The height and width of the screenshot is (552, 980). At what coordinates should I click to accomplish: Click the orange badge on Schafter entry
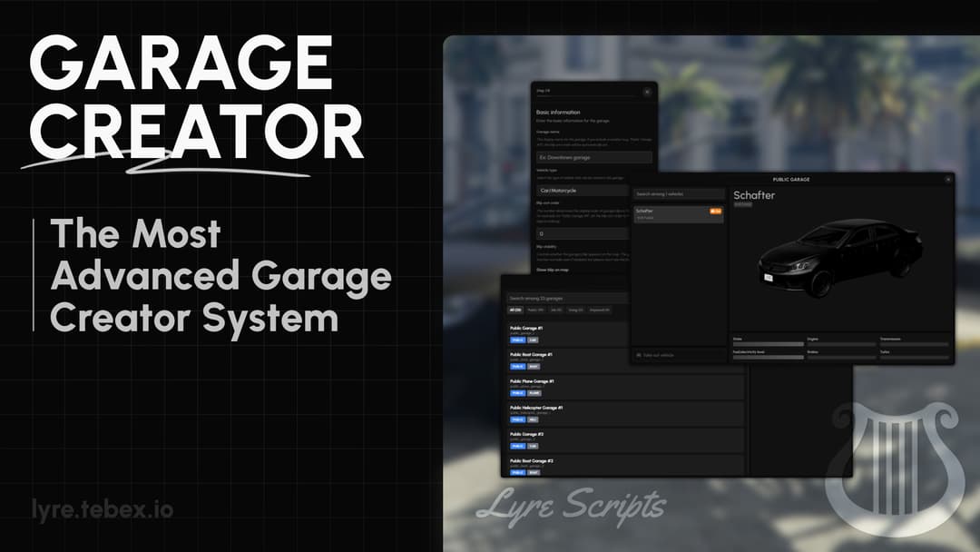(x=716, y=211)
